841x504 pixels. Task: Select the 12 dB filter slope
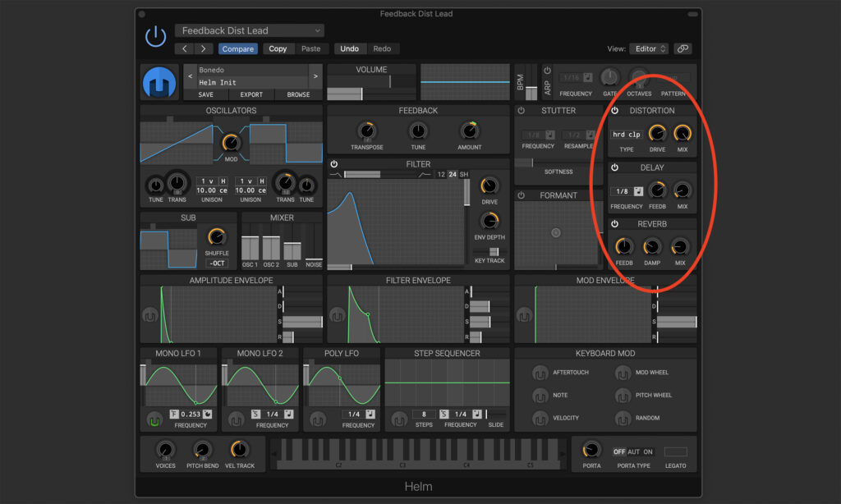pyautogui.click(x=441, y=174)
